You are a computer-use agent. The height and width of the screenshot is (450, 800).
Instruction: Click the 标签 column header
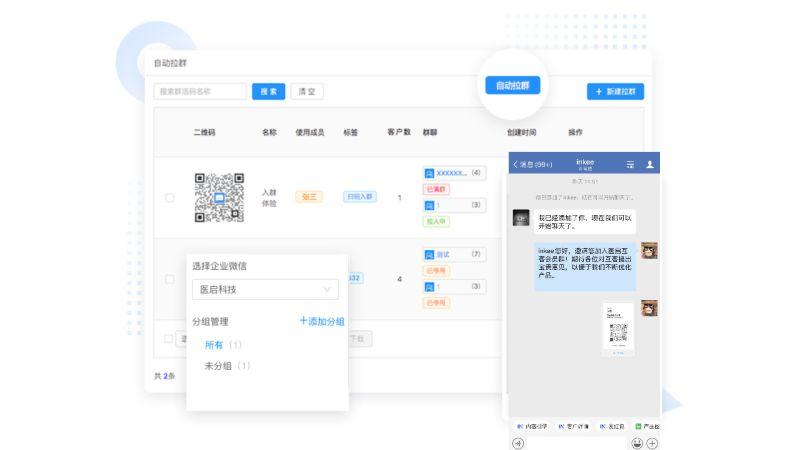click(x=351, y=132)
